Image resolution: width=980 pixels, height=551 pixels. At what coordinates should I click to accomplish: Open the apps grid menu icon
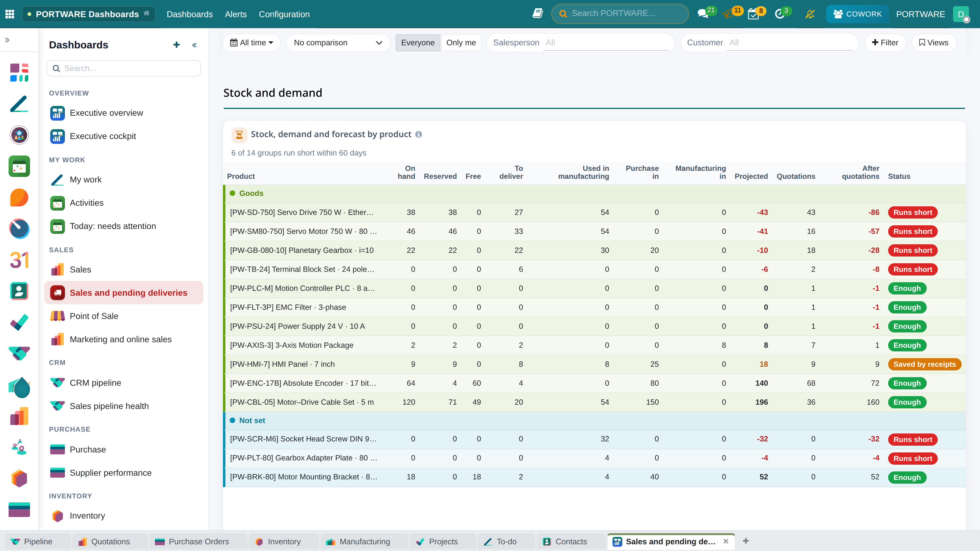pos(10,14)
